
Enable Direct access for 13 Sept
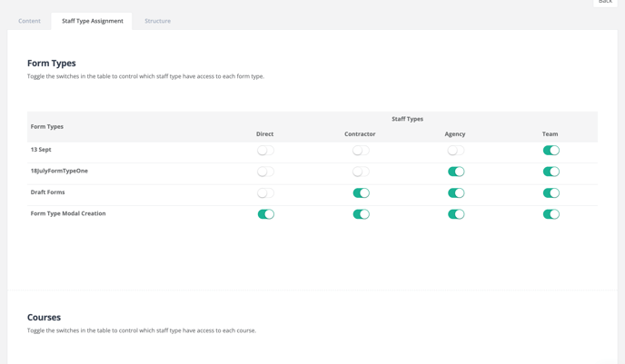pyautogui.click(x=265, y=151)
